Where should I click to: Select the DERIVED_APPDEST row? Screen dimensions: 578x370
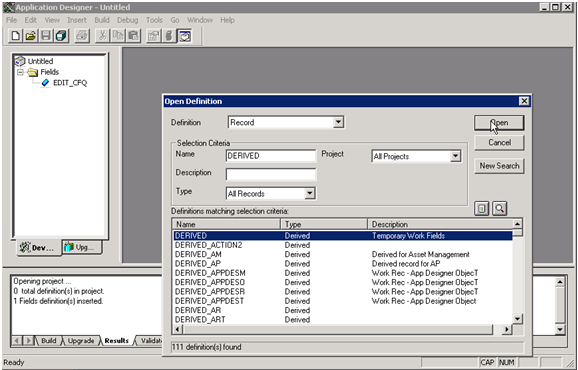(343, 301)
